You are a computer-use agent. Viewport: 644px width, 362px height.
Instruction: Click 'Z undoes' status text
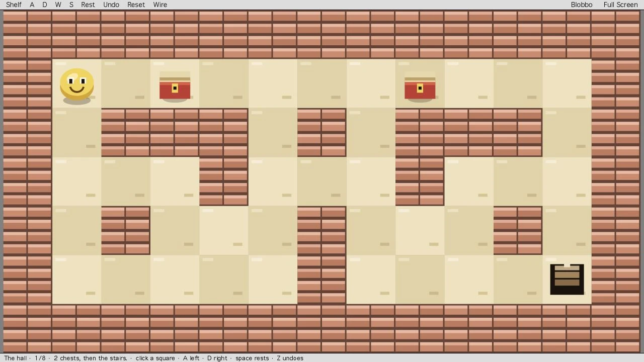click(290, 358)
